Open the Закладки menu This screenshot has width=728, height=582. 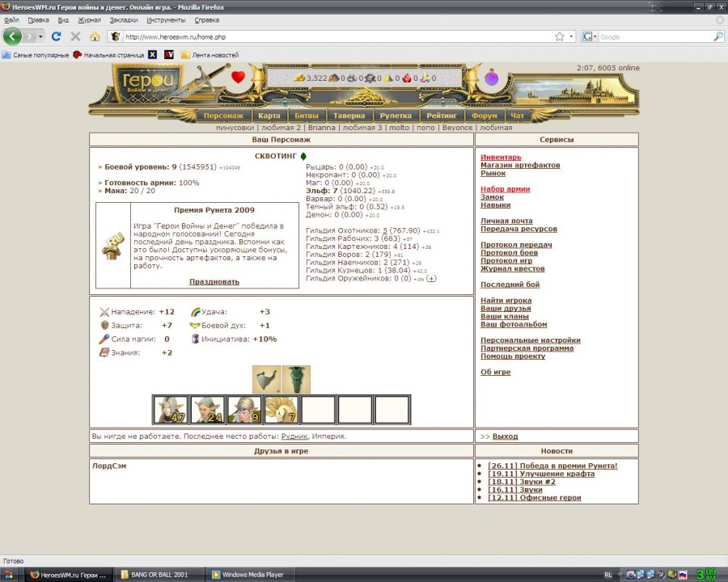pyautogui.click(x=124, y=20)
